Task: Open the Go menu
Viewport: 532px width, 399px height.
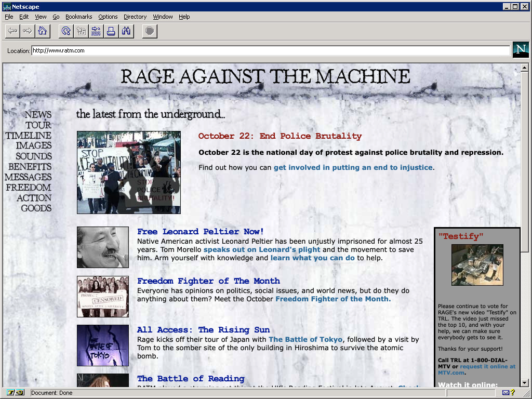Action: [56, 16]
